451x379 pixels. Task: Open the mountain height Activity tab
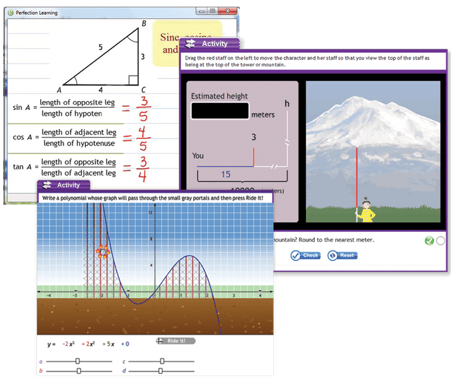tap(209, 44)
